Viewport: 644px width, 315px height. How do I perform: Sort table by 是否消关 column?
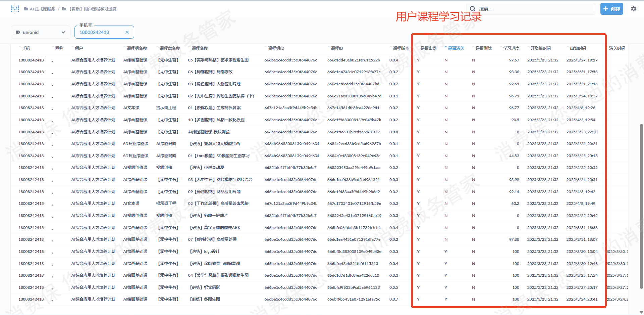[x=456, y=48]
